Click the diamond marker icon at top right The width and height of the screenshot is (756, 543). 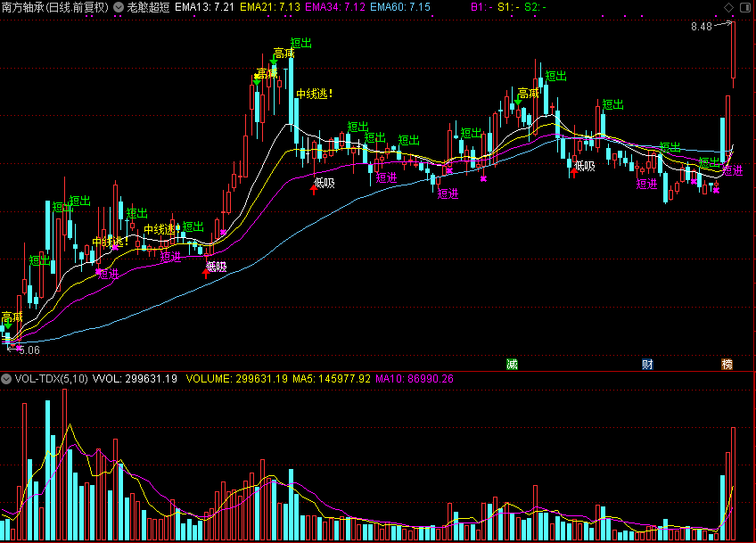click(728, 7)
